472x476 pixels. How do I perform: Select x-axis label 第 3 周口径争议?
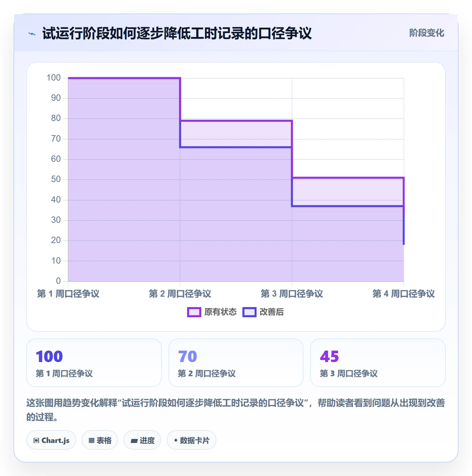coord(292,294)
